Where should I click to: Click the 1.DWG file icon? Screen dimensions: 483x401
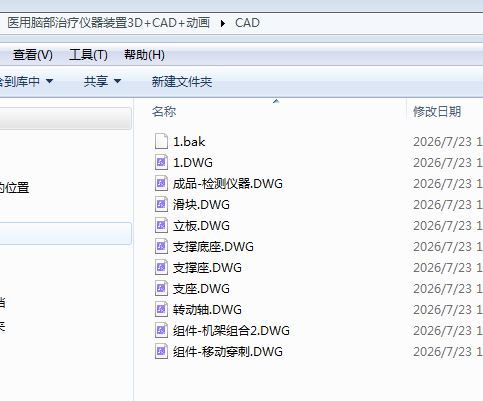(x=161, y=162)
